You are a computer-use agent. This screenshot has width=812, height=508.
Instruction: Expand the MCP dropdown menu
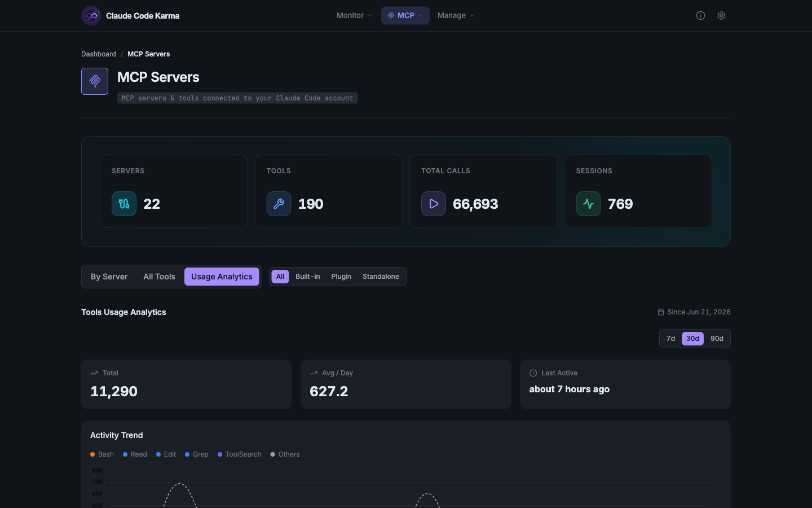click(x=405, y=16)
